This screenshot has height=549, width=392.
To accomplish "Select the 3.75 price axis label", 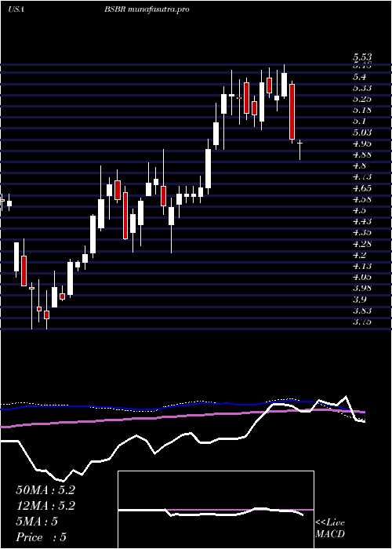I will [x=362, y=322].
